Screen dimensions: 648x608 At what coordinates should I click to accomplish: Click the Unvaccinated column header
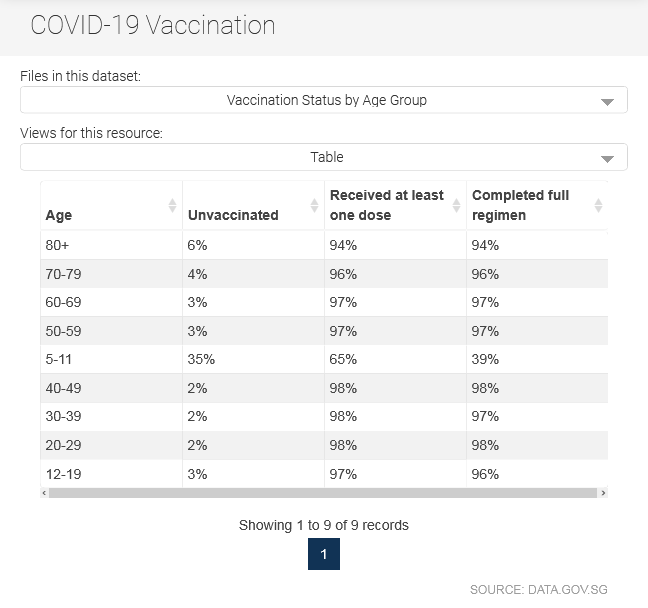[253, 205]
